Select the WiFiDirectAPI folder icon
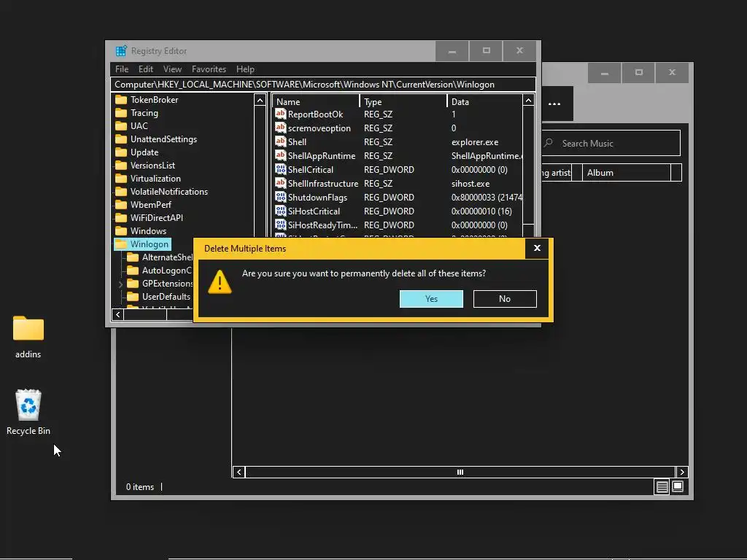747x560 pixels. pos(122,217)
